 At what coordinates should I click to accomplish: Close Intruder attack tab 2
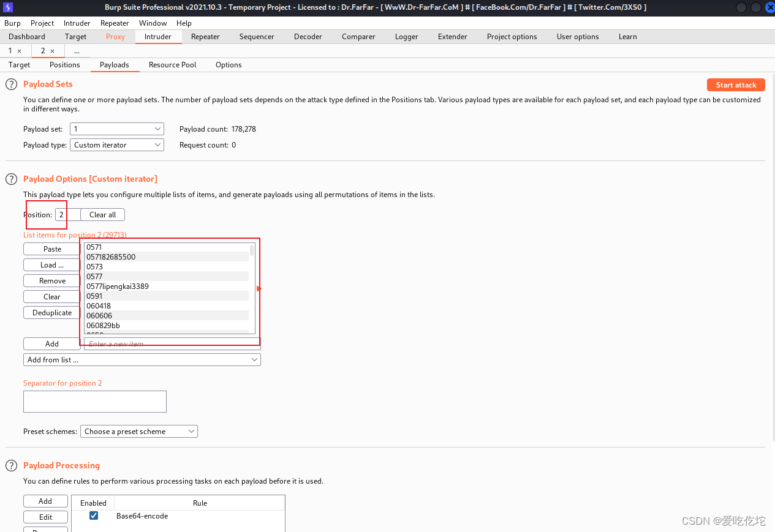(x=52, y=51)
